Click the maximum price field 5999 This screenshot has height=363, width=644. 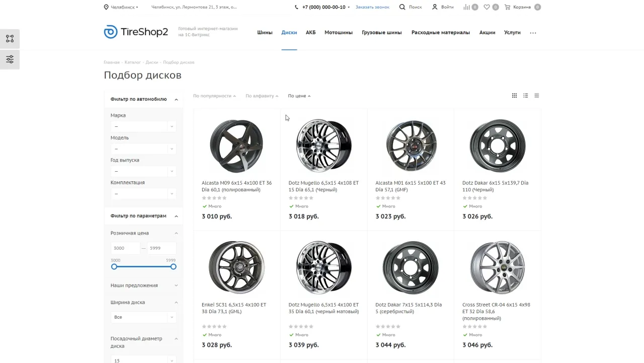pyautogui.click(x=162, y=248)
